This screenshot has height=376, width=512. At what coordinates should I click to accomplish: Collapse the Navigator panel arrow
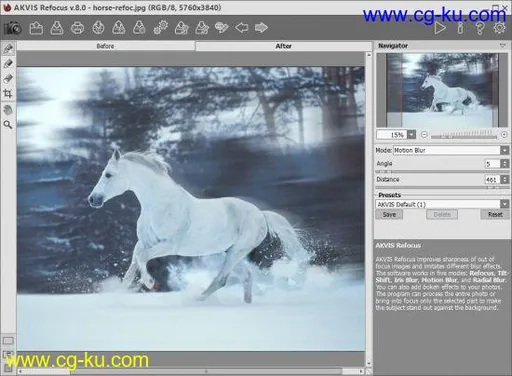click(x=503, y=45)
